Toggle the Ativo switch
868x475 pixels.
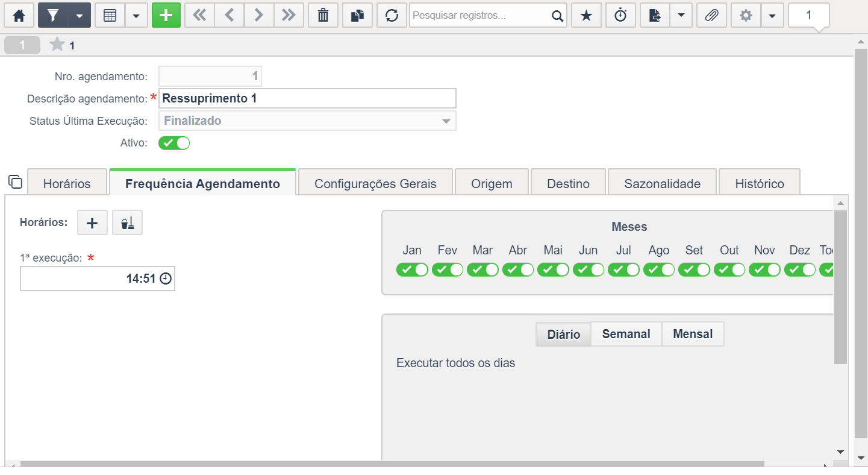[x=174, y=143]
